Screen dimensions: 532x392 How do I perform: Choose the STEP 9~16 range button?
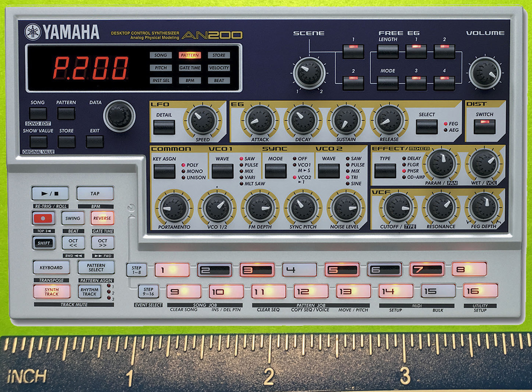point(148,291)
